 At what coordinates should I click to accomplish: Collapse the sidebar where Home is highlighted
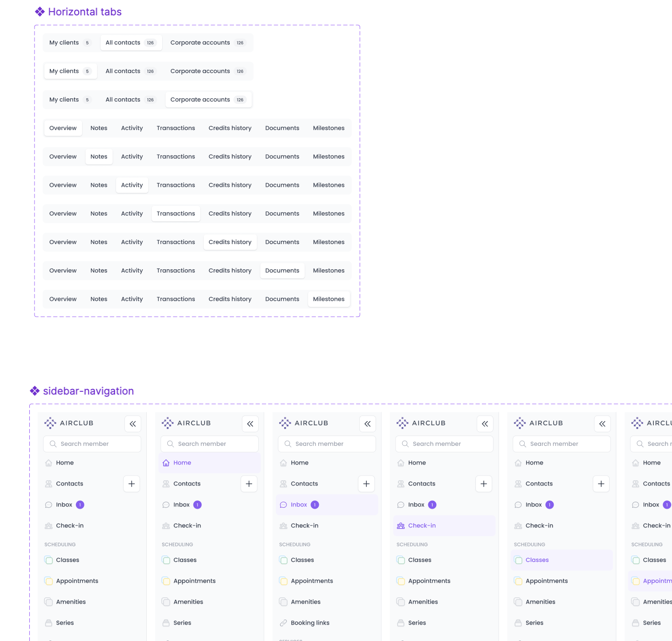pyautogui.click(x=250, y=423)
